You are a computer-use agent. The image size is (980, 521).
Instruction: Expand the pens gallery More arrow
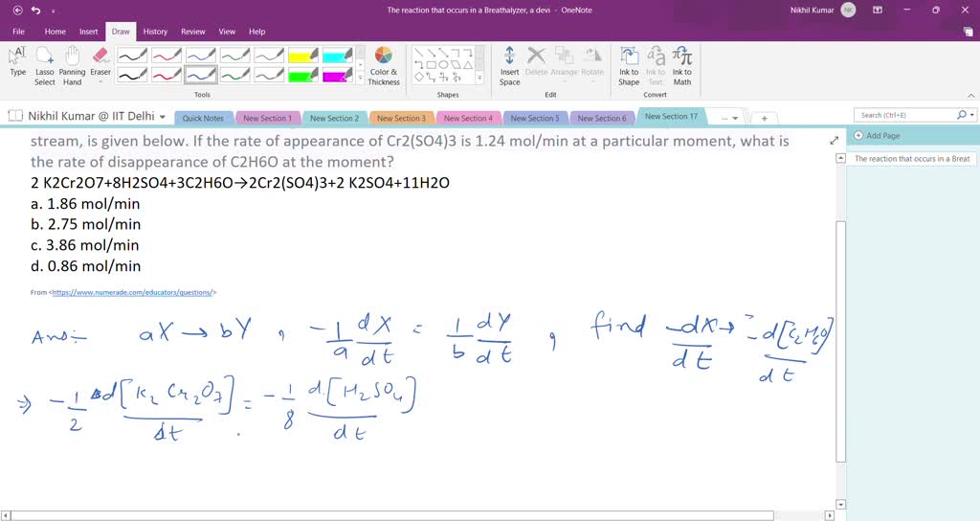tap(360, 78)
